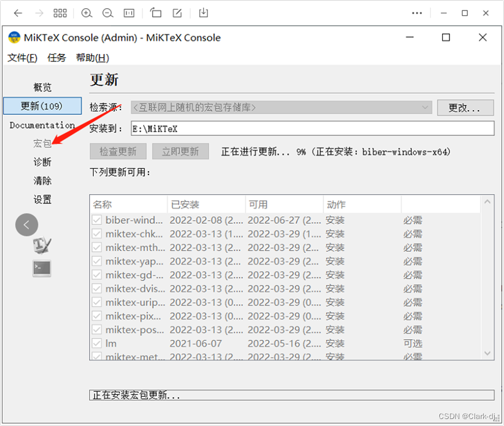Toggle the miktex-yap... package checkbox
The height and width of the screenshot is (426, 504).
coord(97,262)
